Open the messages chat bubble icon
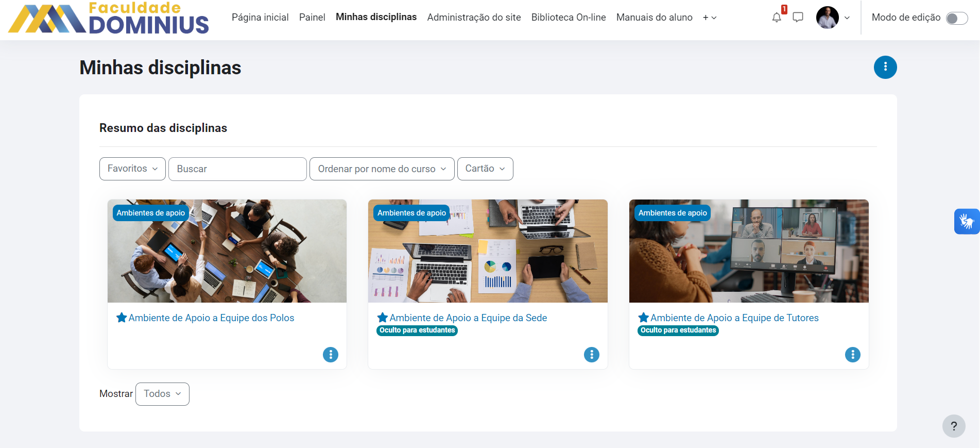This screenshot has width=980, height=448. tap(798, 18)
